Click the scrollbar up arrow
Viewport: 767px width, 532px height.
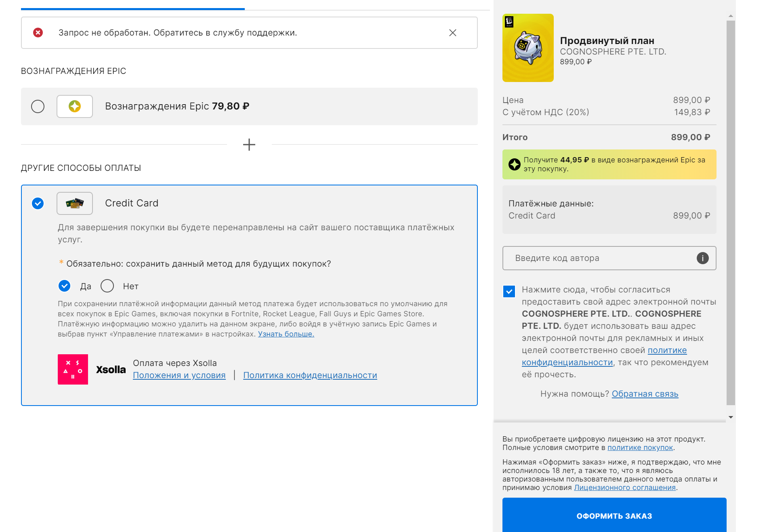click(731, 16)
